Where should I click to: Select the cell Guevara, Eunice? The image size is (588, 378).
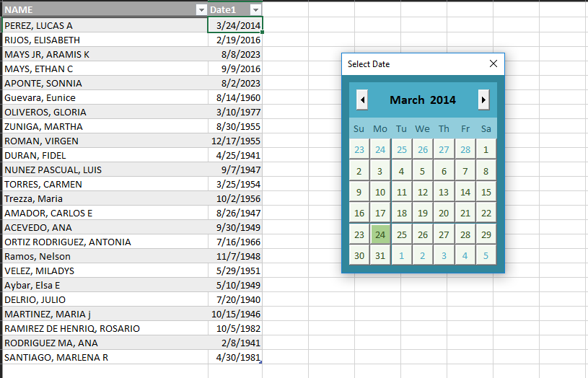pyautogui.click(x=105, y=97)
